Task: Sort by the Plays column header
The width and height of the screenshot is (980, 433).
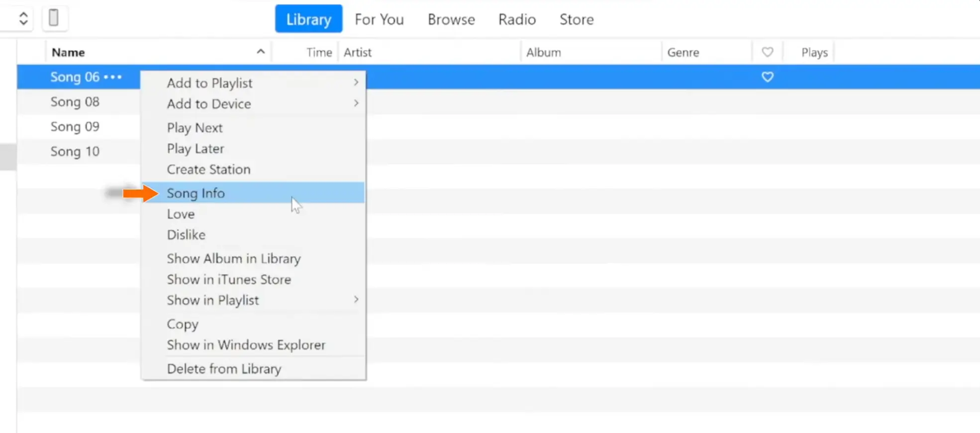Action: tap(814, 52)
